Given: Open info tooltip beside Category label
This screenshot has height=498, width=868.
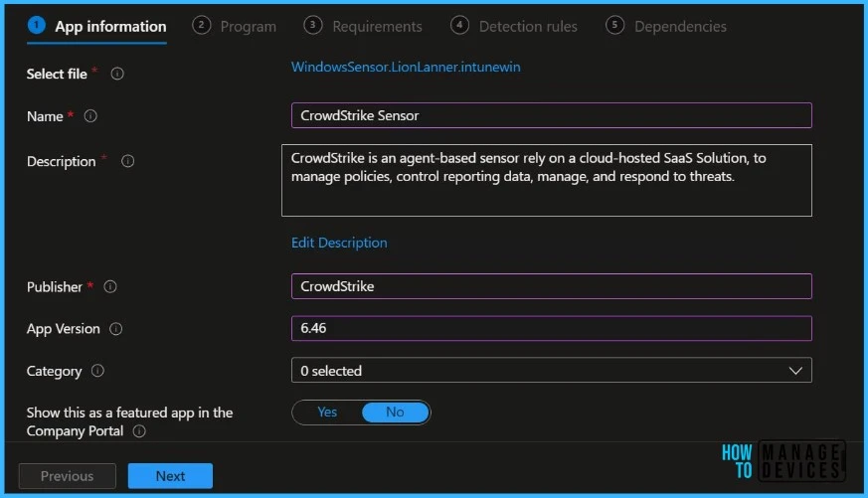Looking at the screenshot, I should pos(97,371).
